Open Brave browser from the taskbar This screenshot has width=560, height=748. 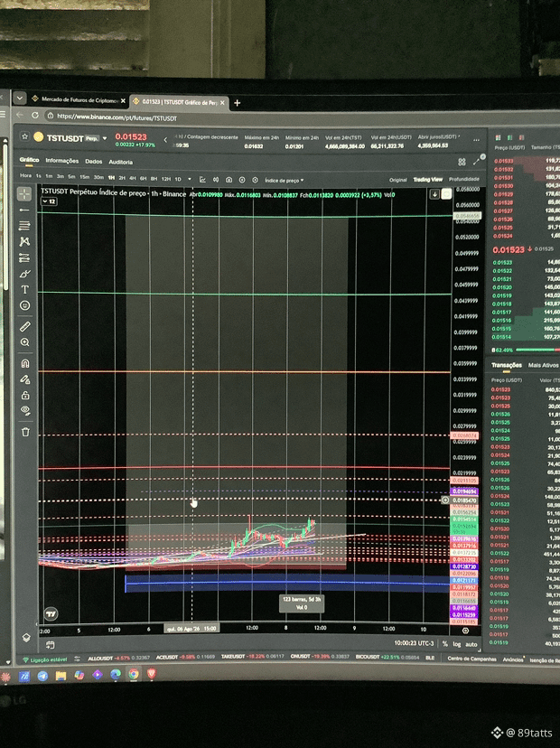152,674
